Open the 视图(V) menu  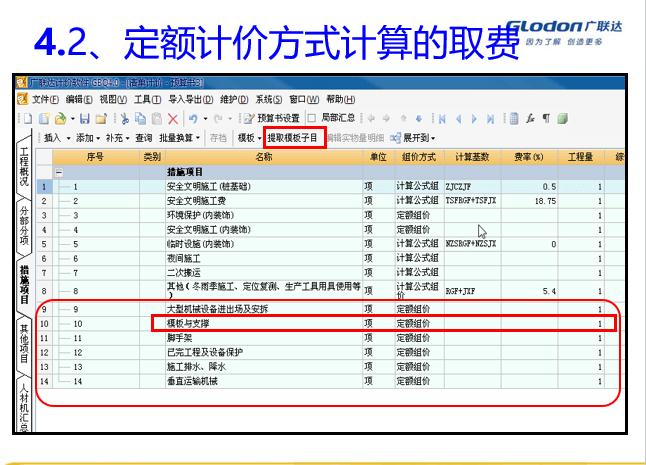pyautogui.click(x=113, y=99)
